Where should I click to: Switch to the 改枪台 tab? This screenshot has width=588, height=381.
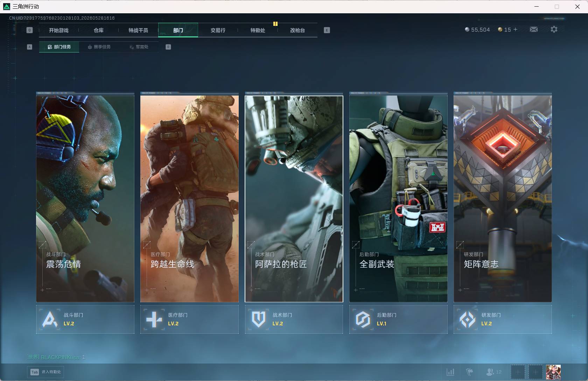click(297, 30)
